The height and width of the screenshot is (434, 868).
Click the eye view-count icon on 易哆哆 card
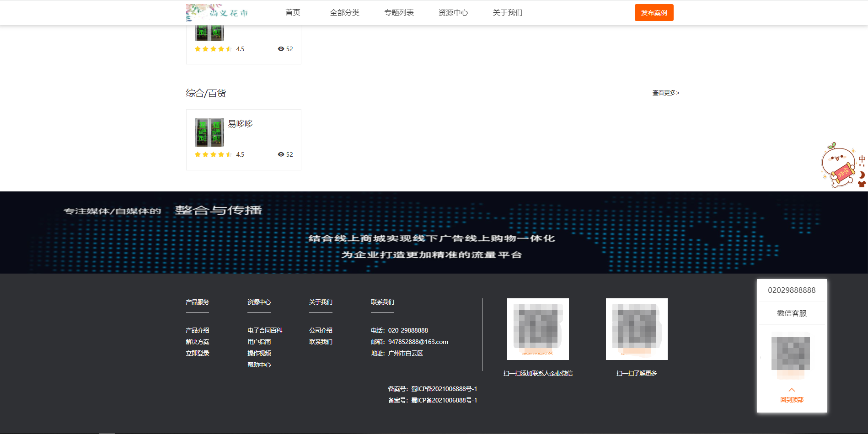pyautogui.click(x=281, y=154)
